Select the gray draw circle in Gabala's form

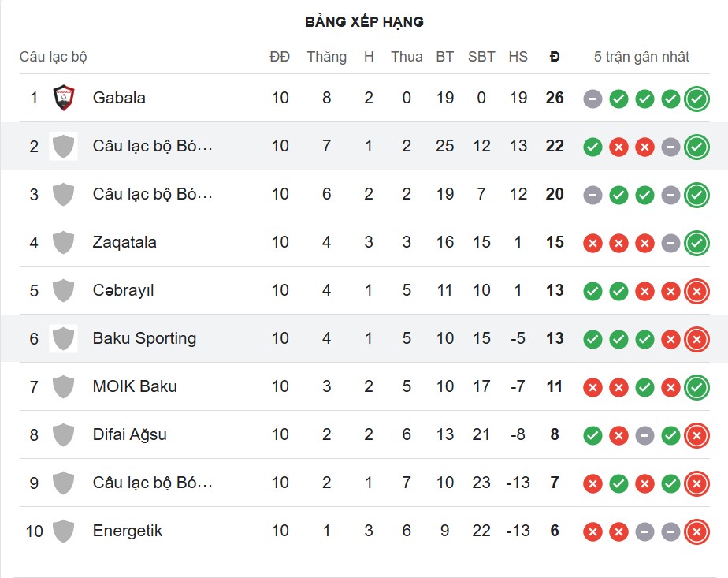pos(592,98)
